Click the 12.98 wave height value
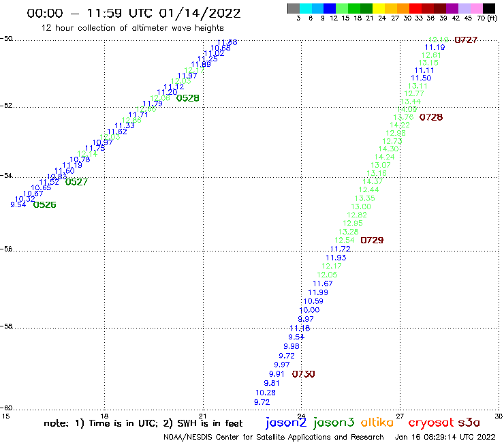 tap(396, 133)
